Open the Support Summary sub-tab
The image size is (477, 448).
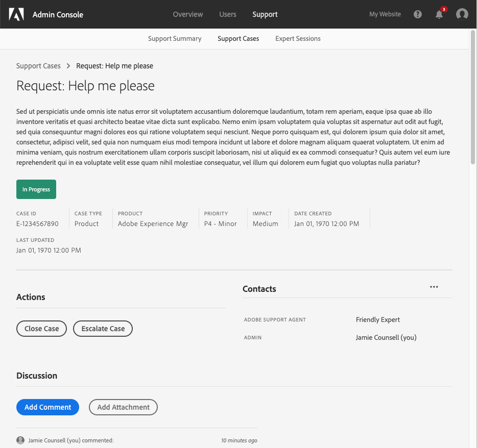point(175,39)
